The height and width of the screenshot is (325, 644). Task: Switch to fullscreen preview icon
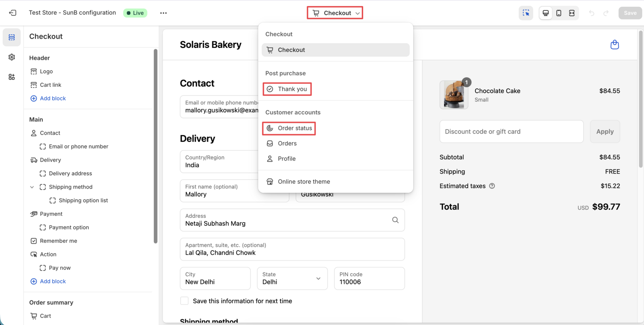[572, 13]
